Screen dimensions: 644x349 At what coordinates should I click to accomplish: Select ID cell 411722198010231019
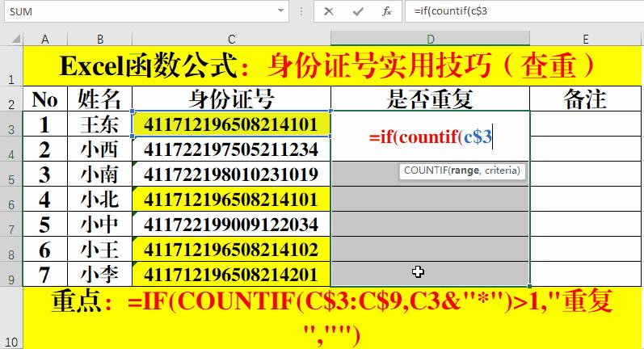pos(231,174)
